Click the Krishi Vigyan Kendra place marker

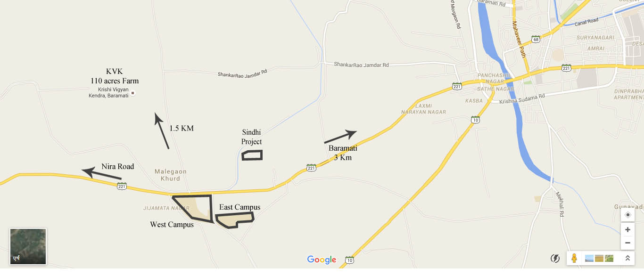pos(133,93)
